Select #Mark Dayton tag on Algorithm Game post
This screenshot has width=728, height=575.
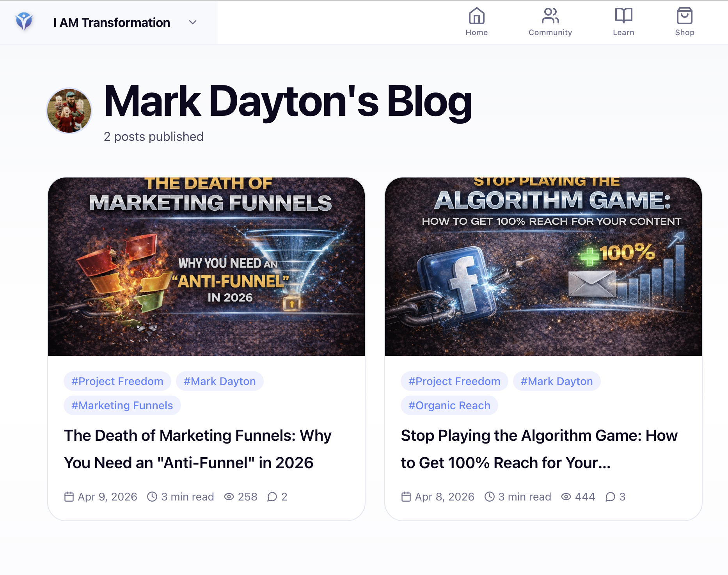point(557,381)
